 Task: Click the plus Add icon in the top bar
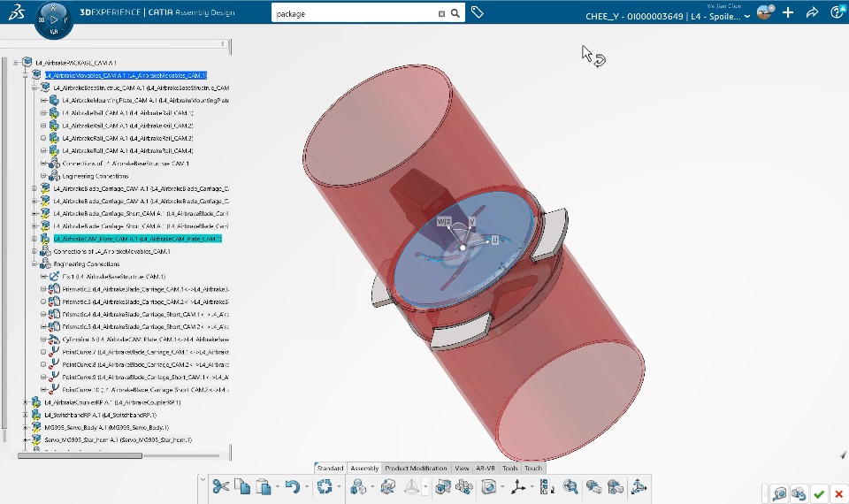[788, 12]
